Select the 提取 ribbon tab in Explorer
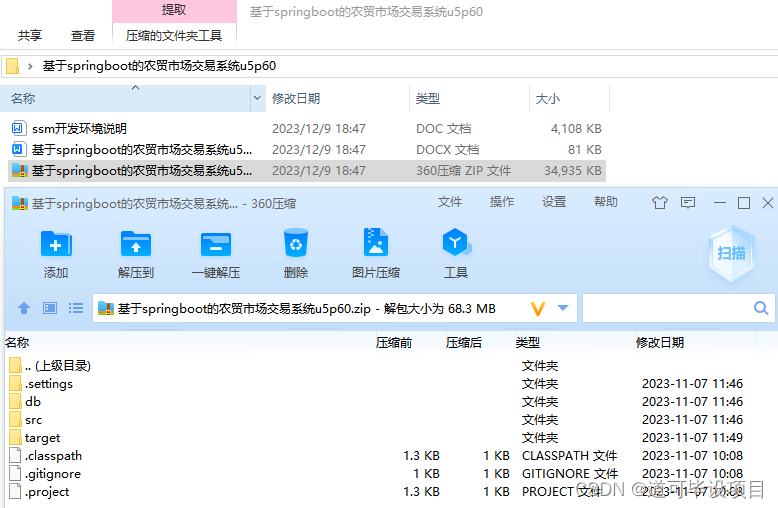Viewport: 778px width, 508px height. point(174,11)
